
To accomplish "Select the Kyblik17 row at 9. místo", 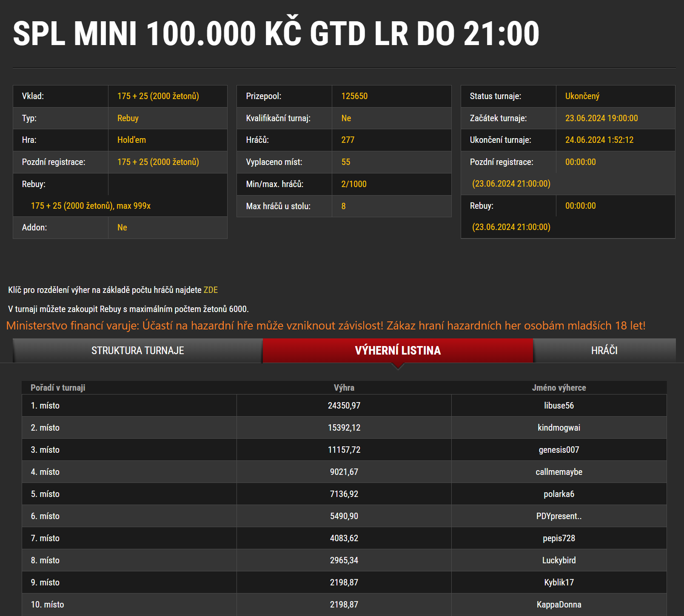I will click(x=559, y=582).
